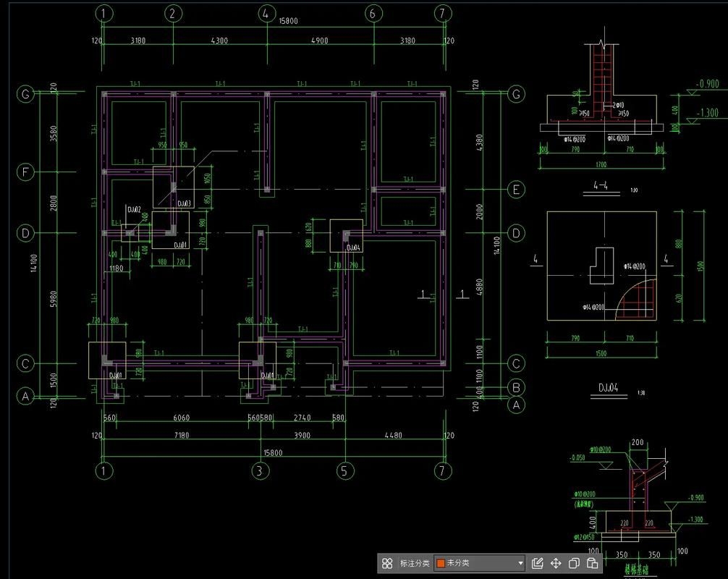This screenshot has width=728, height=579.
Task: Click the orange color swatch beside 未分类
Action: click(440, 563)
